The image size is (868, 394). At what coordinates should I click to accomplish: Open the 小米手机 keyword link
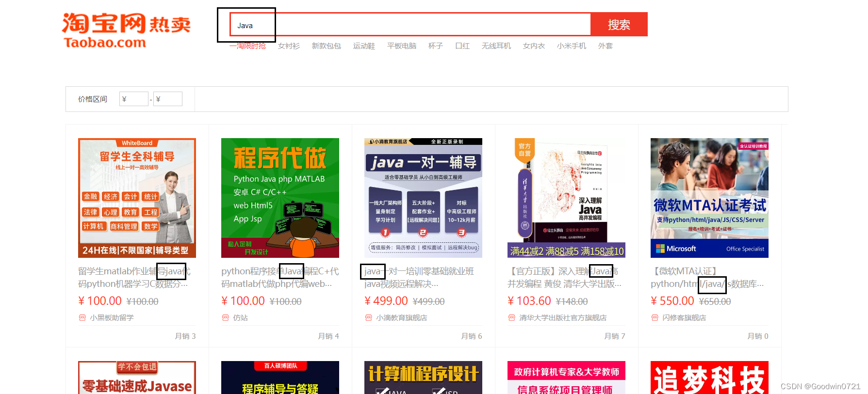click(x=572, y=46)
